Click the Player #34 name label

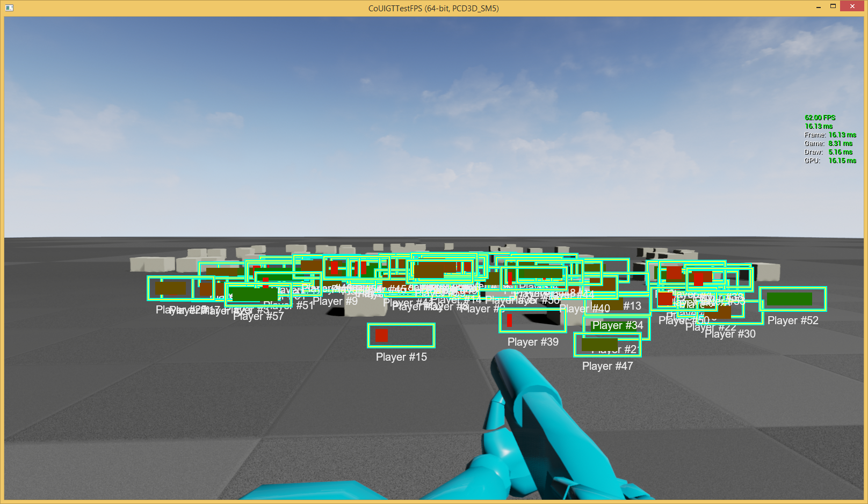[617, 326]
